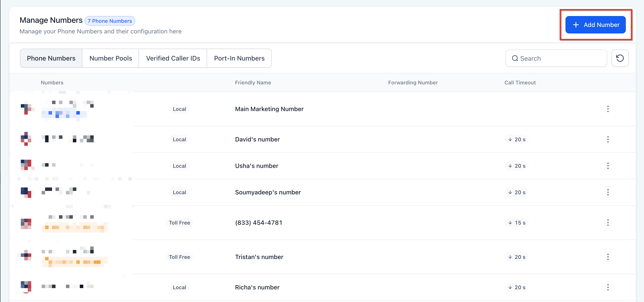This screenshot has height=302, width=644.
Task: Click the 20 s timeout chip for Tristan's number
Action: 516,257
